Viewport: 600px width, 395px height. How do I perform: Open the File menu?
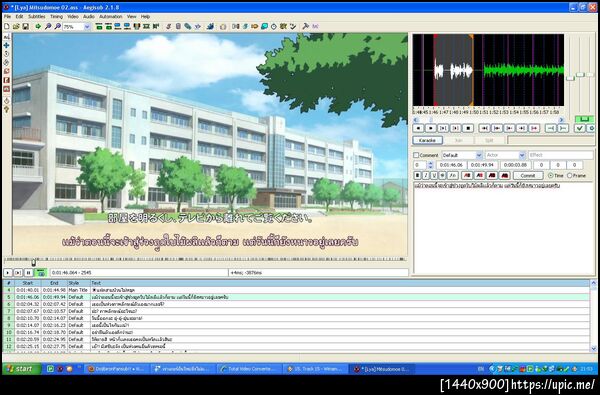point(7,16)
